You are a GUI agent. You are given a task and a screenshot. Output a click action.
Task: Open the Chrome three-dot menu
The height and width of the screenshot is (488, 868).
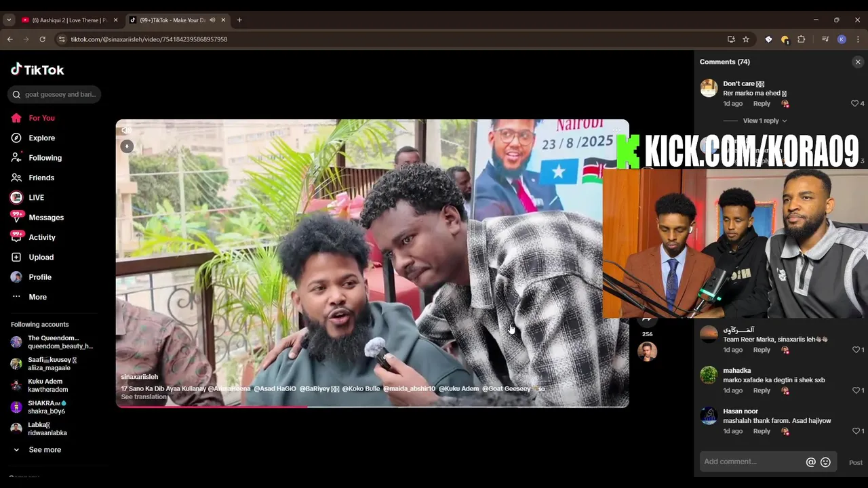coord(858,39)
